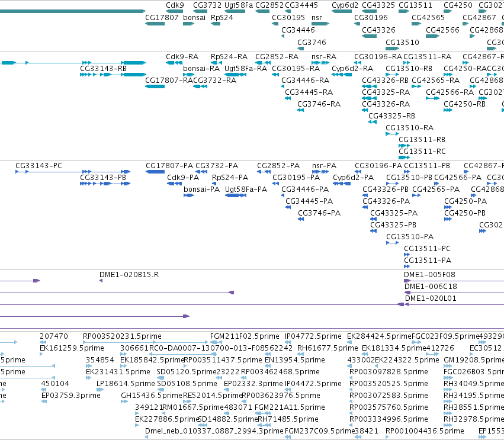Open the RP001004436.5prime EST label
Viewport: 504px width, 440px height.
(425, 431)
